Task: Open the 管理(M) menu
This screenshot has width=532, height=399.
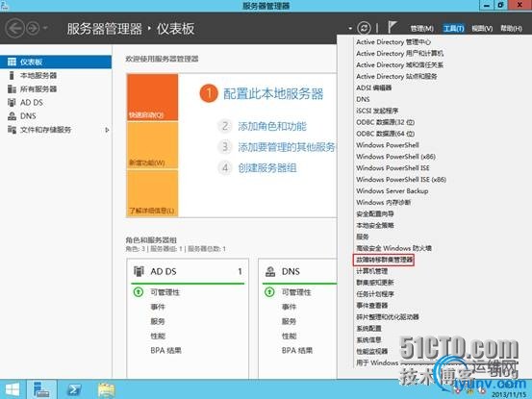Action: click(421, 29)
